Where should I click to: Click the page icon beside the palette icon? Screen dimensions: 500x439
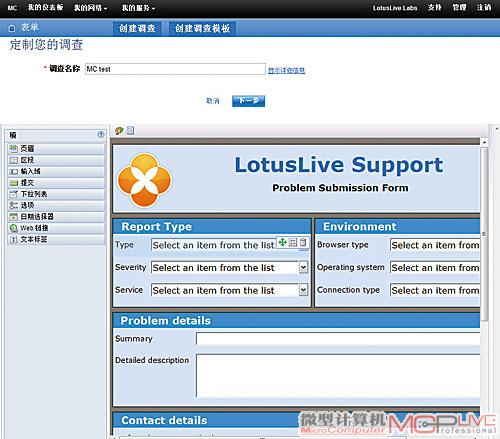pyautogui.click(x=130, y=130)
